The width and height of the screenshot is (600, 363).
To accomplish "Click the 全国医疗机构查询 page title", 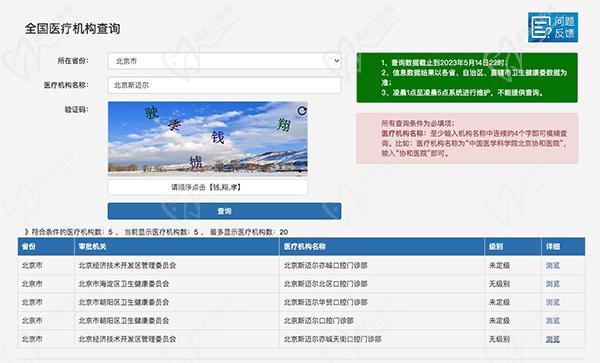I will tap(72, 29).
